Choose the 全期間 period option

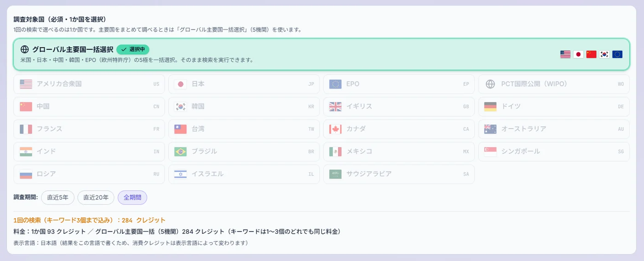point(132,197)
